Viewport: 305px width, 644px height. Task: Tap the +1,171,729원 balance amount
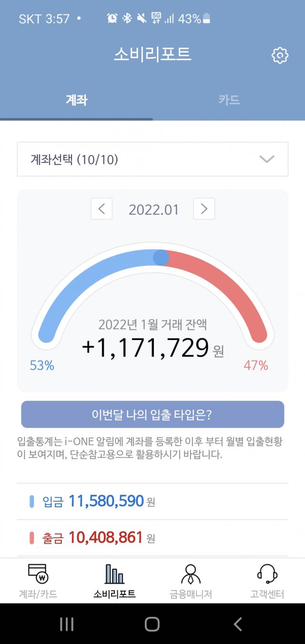(x=152, y=348)
